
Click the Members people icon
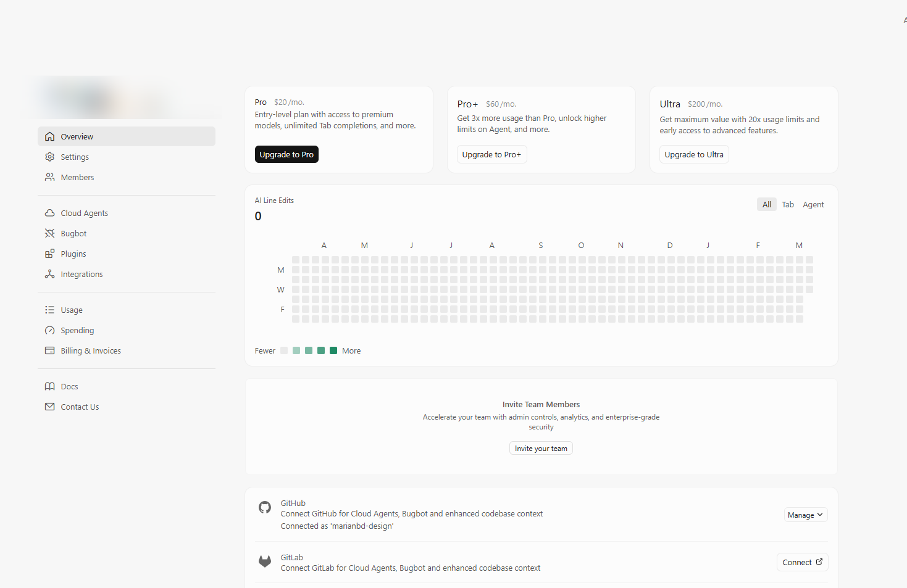50,177
